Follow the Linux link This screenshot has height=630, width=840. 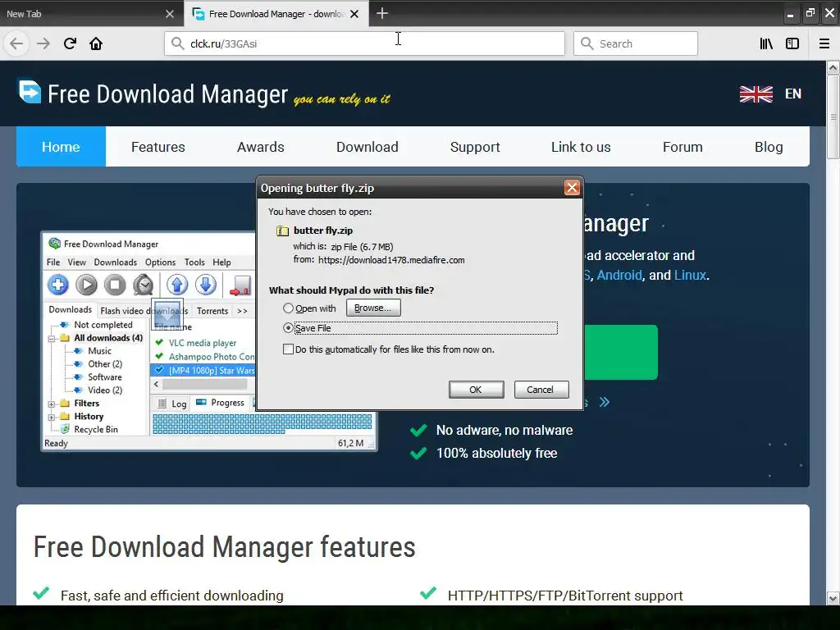point(690,276)
